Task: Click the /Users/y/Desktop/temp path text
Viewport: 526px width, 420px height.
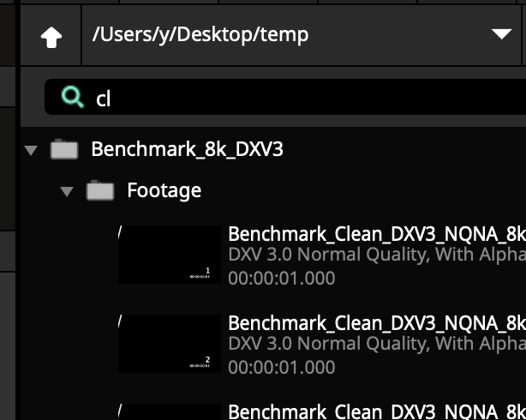Action: point(200,35)
